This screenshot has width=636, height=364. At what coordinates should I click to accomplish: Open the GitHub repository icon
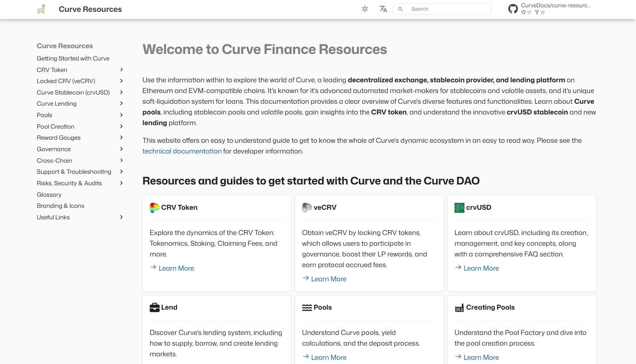513,9
